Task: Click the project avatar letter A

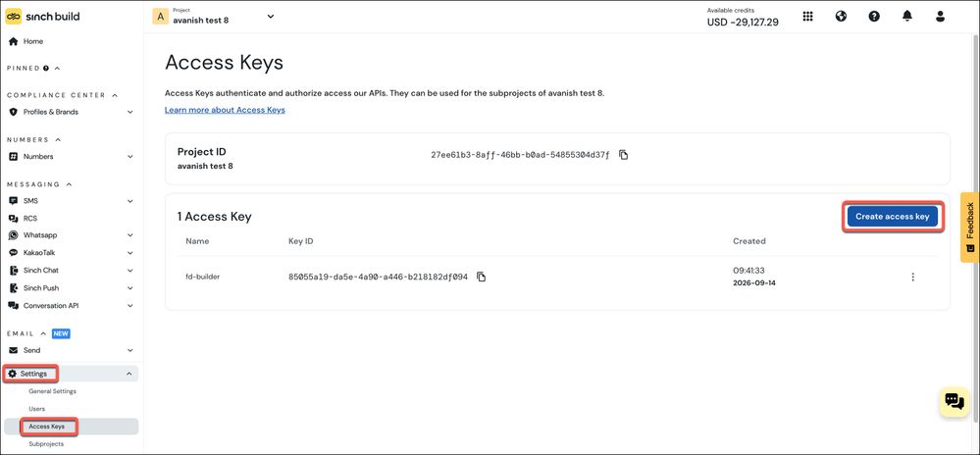Action: tap(160, 17)
